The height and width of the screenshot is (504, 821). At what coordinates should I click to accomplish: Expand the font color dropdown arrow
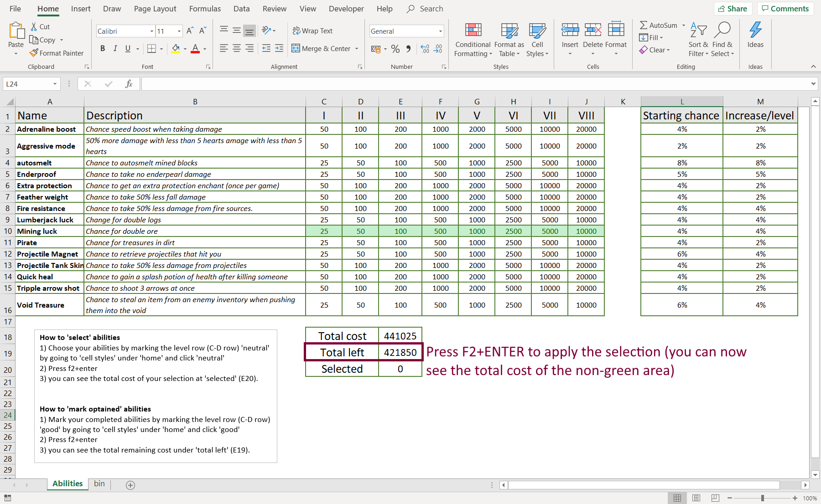(x=205, y=49)
